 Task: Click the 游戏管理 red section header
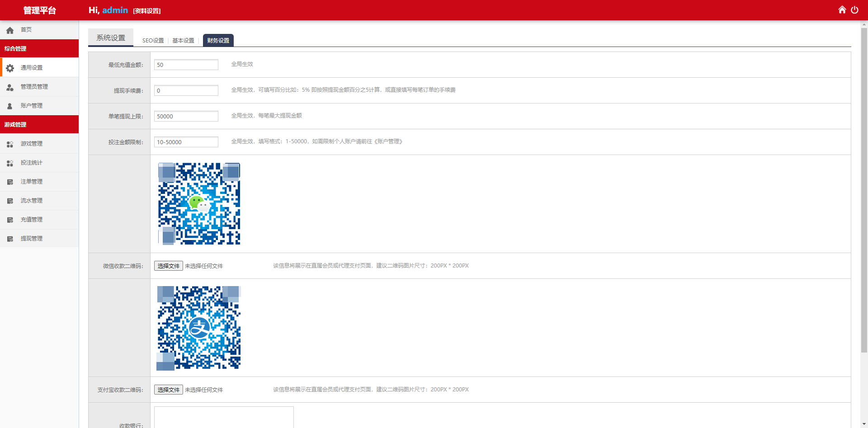39,124
